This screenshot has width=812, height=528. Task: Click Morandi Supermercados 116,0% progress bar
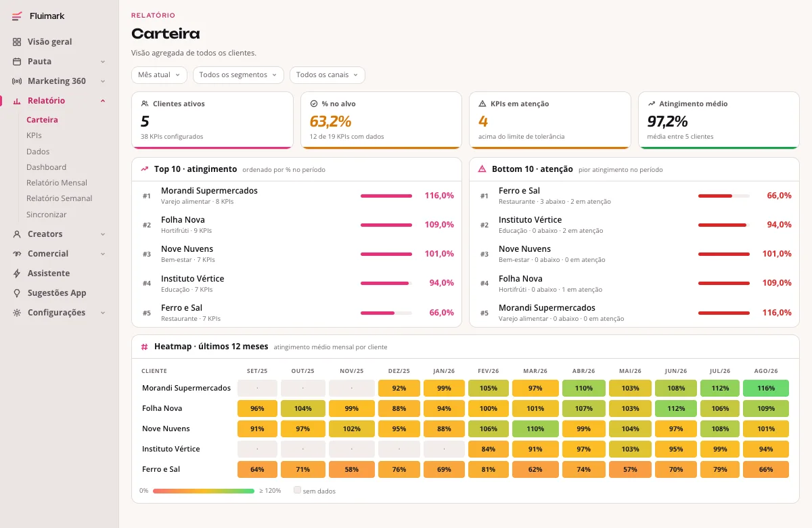click(386, 196)
